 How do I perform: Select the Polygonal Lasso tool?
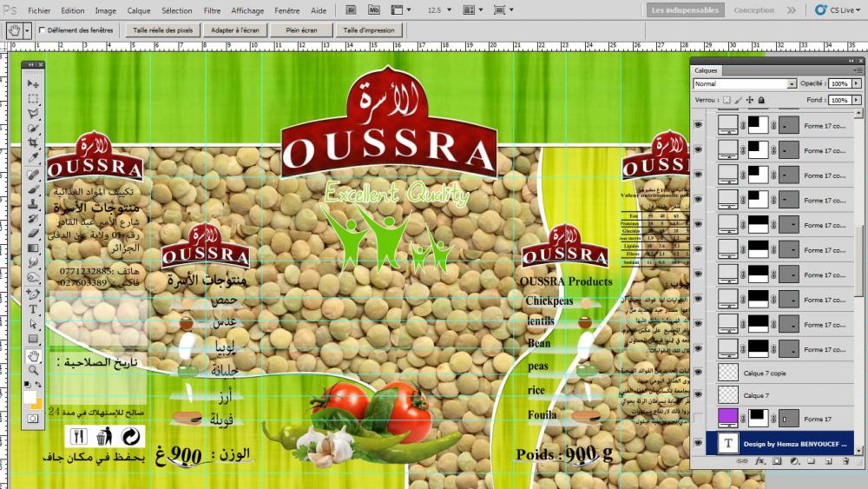pos(33,114)
